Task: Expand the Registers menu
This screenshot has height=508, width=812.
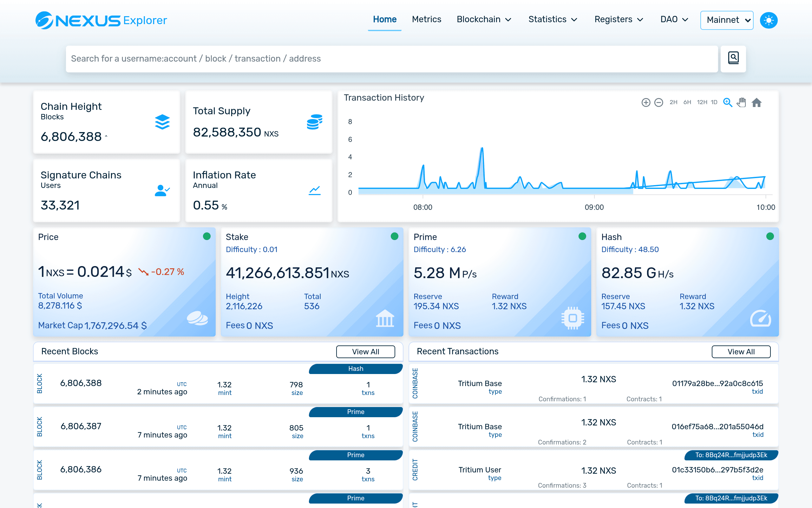Action: click(x=619, y=19)
